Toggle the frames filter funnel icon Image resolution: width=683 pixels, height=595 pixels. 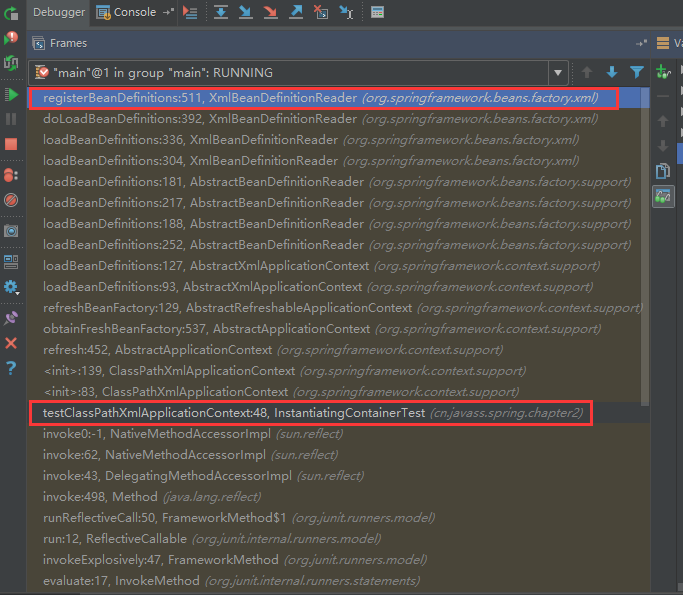(x=636, y=72)
